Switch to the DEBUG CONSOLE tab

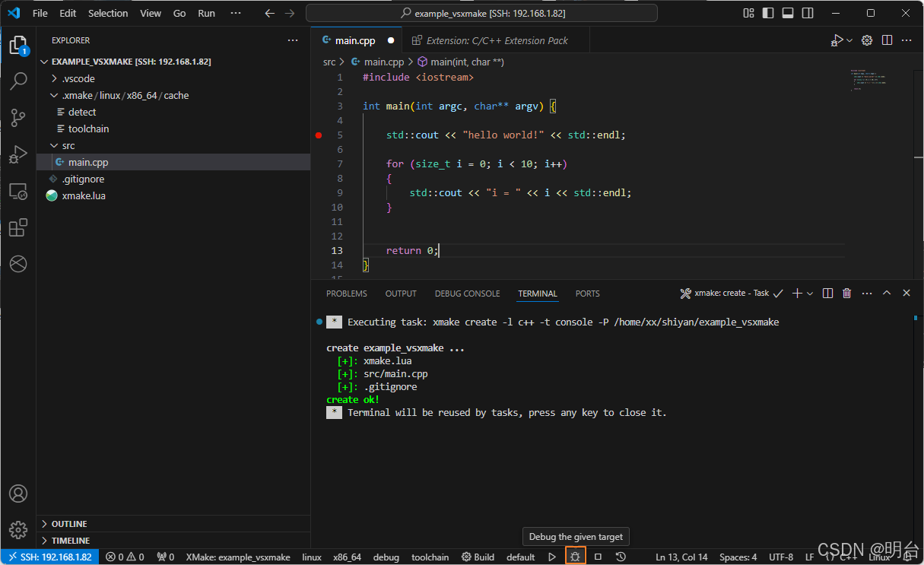pyautogui.click(x=468, y=294)
